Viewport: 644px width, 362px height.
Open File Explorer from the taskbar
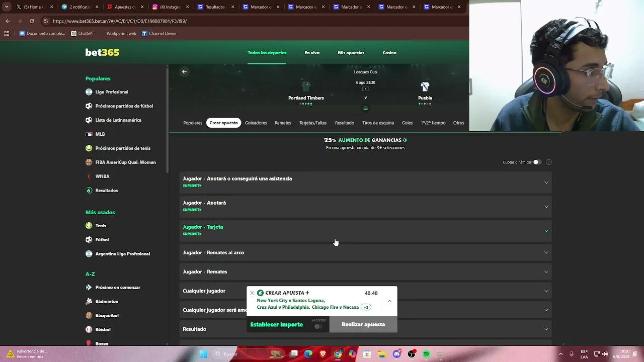(x=382, y=354)
